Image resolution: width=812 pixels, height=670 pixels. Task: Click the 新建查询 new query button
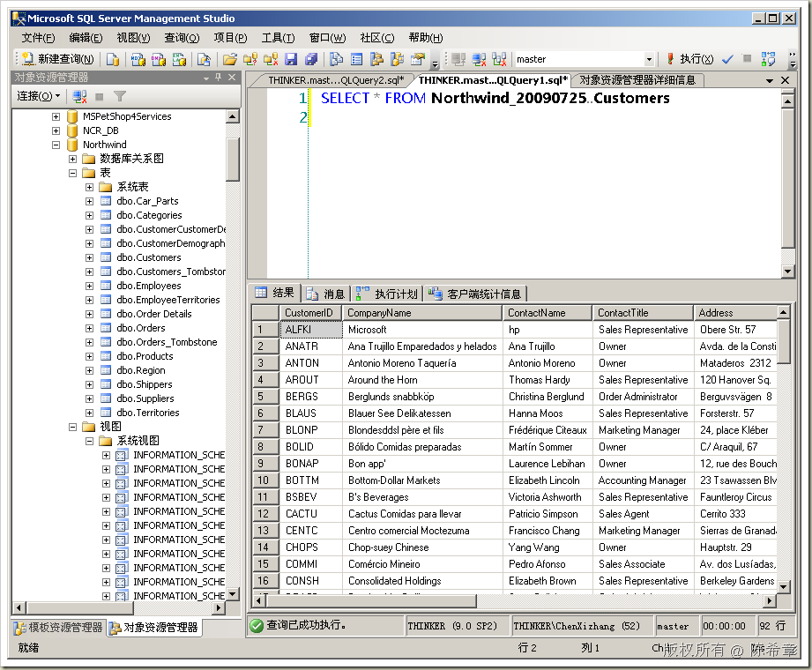point(58,59)
